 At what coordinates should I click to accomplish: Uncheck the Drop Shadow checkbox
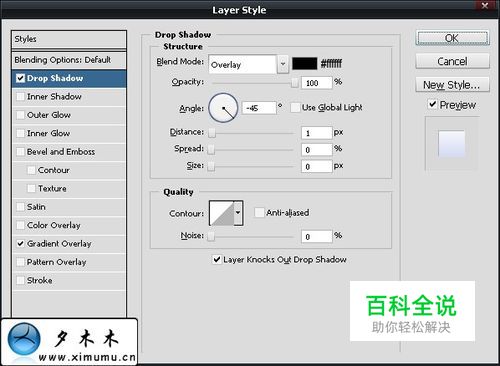pos(20,78)
